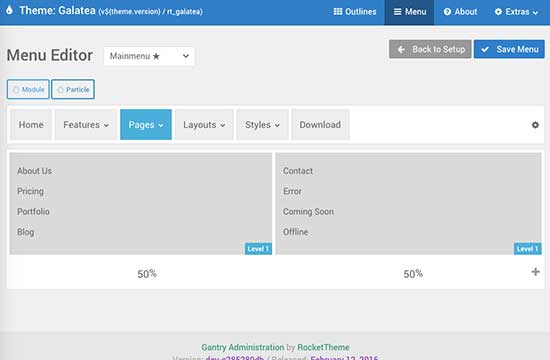Image resolution: width=550 pixels, height=360 pixels.
Task: Select the Pages menu item
Action: pos(146,125)
